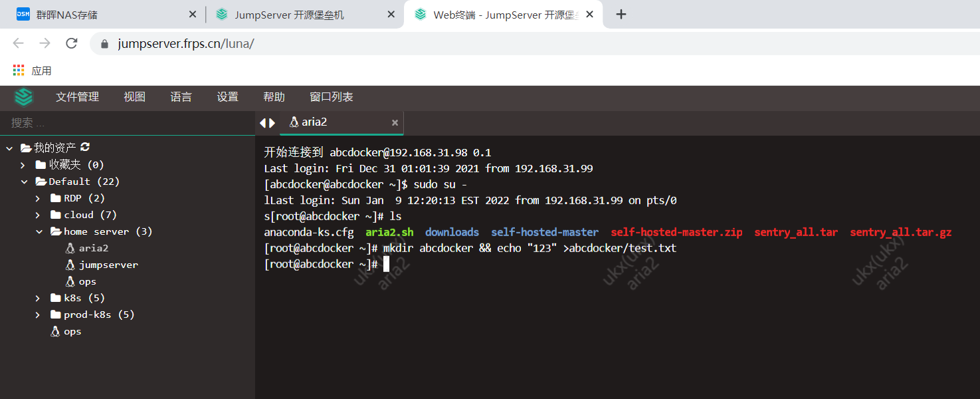Click the folder icon of prod-k8s

[56, 315]
